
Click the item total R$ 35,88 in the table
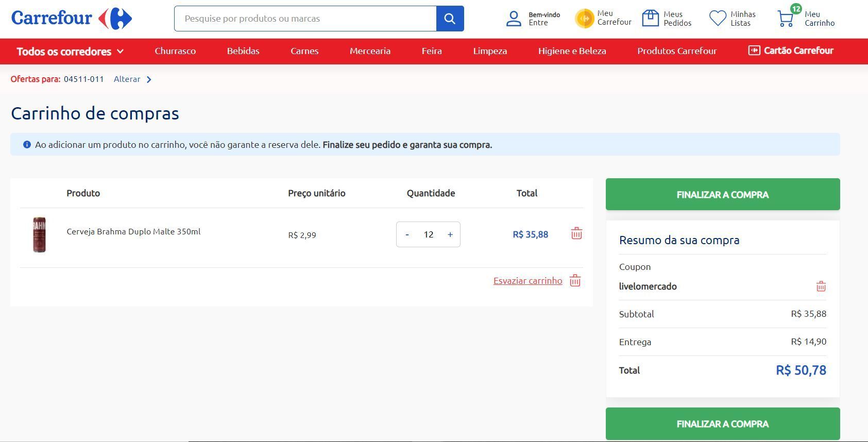click(x=530, y=234)
